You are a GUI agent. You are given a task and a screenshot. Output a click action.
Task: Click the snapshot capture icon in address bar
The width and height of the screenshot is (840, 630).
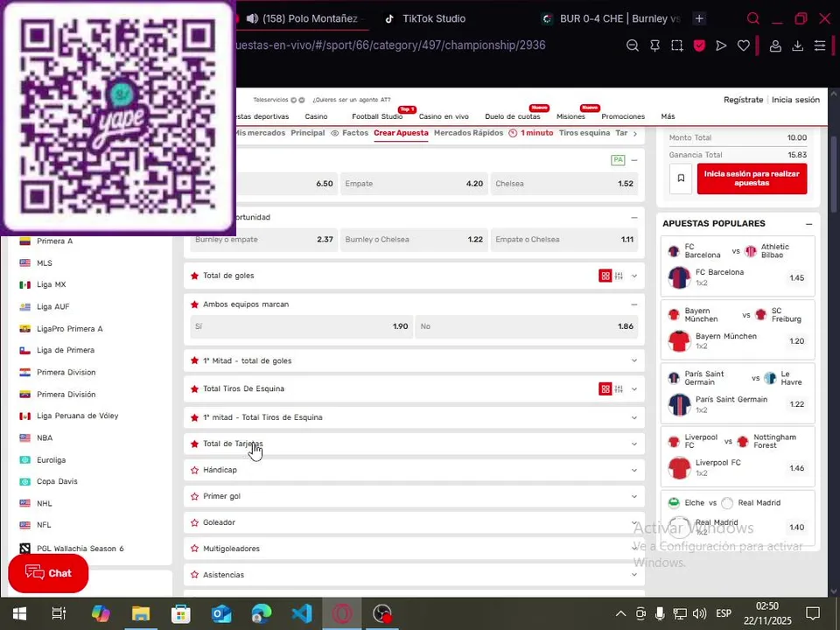(x=677, y=45)
